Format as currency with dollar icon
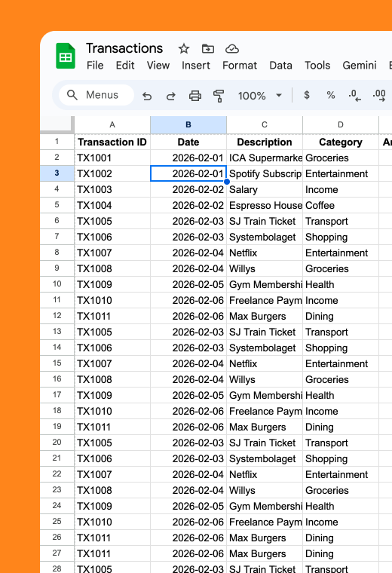The width and height of the screenshot is (392, 573). tap(307, 96)
